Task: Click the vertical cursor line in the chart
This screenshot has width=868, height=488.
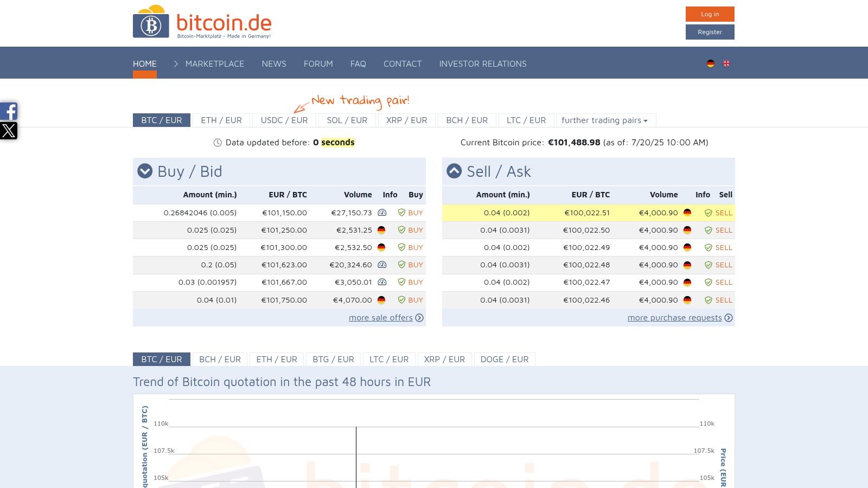Action: tap(356, 457)
